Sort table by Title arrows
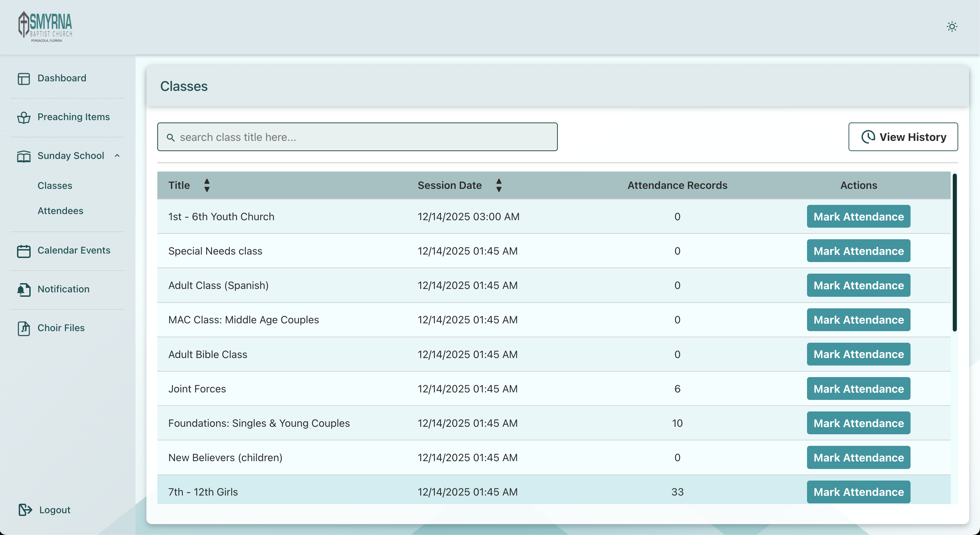This screenshot has height=535, width=980. (x=207, y=185)
